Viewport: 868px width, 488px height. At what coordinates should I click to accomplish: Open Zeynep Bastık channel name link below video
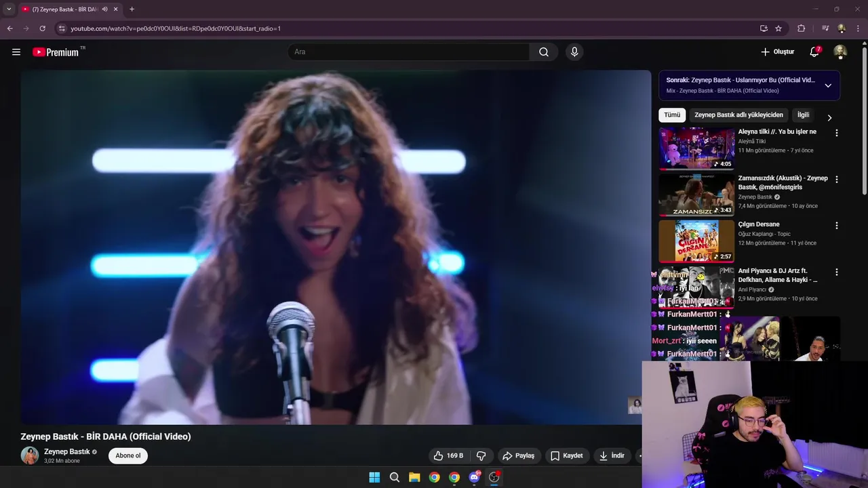coord(67,451)
